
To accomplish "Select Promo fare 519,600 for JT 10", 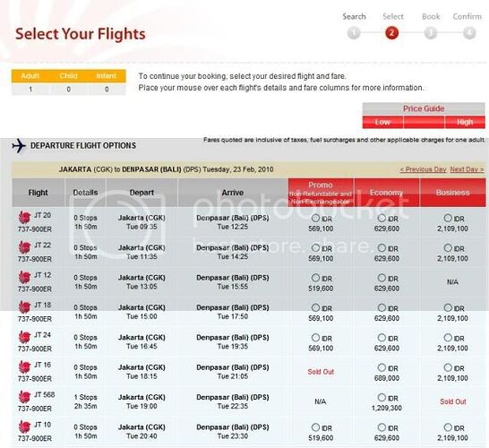I will click(x=315, y=427).
